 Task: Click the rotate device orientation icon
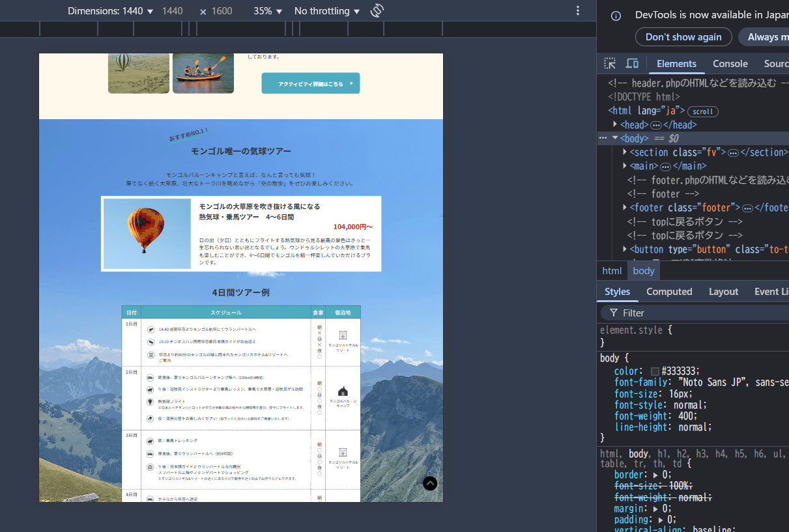click(x=377, y=11)
